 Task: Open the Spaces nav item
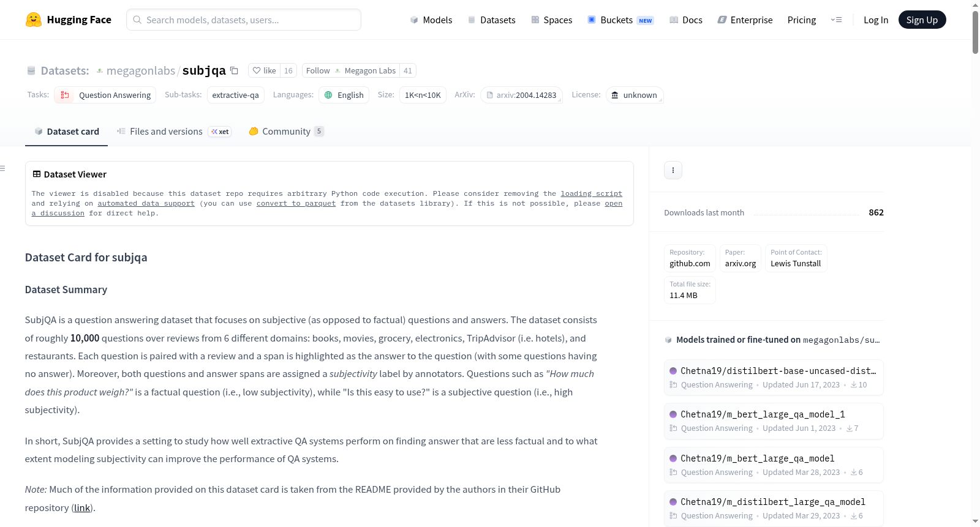tap(552, 20)
